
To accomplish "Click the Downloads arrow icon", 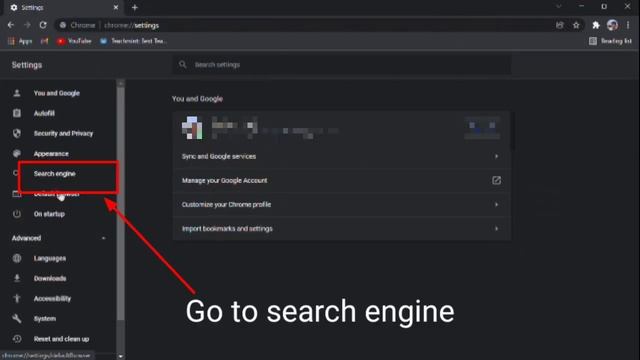I will (17, 278).
